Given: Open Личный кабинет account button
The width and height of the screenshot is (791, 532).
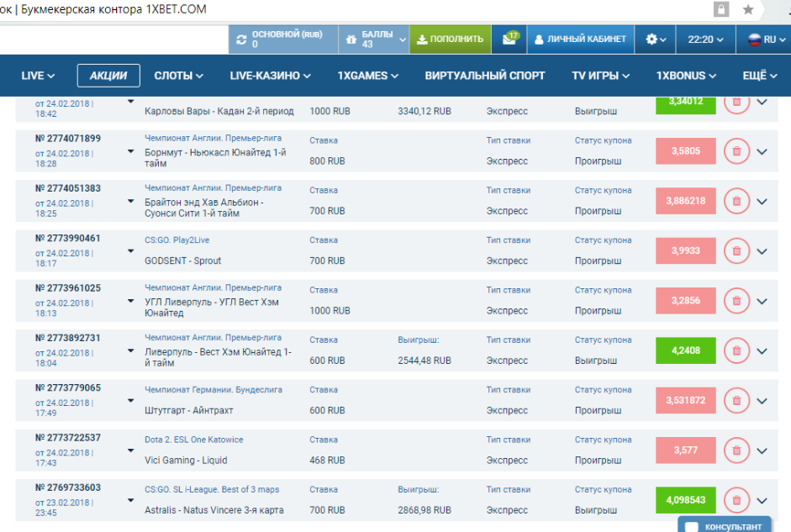Looking at the screenshot, I should pyautogui.click(x=580, y=39).
